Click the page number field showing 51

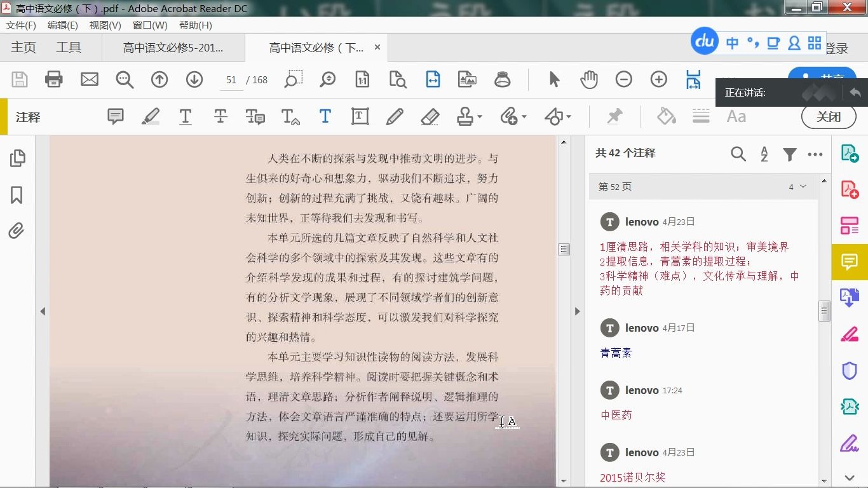(231, 80)
